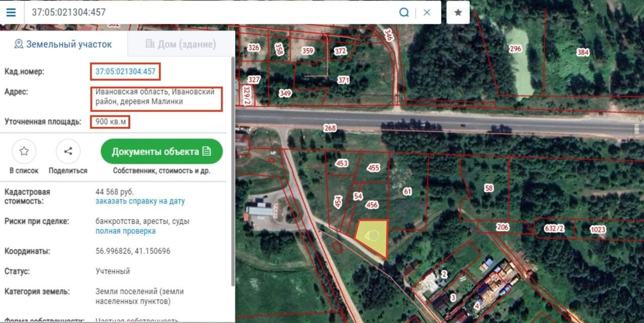The width and height of the screenshot is (644, 323).
Task: Clear the search field with X
Action: [427, 12]
